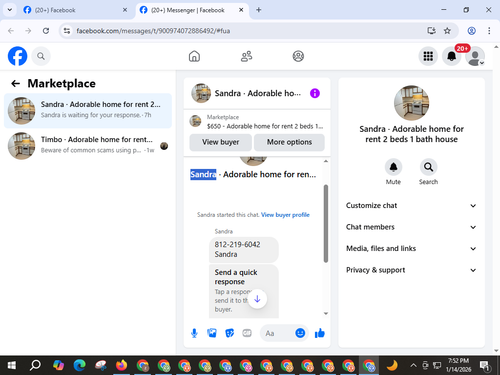
Task: Open the Groups icon in top navigation
Action: point(298,56)
